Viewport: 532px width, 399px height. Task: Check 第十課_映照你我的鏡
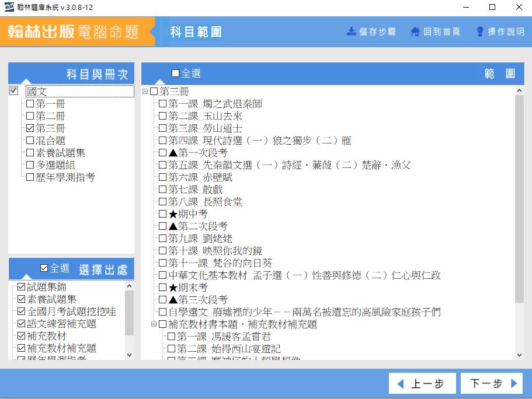click(x=162, y=250)
